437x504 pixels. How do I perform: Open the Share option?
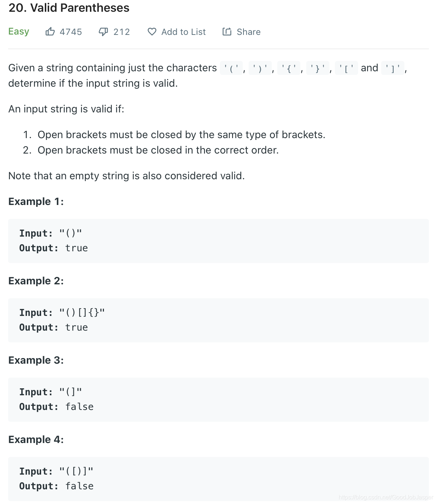(248, 32)
